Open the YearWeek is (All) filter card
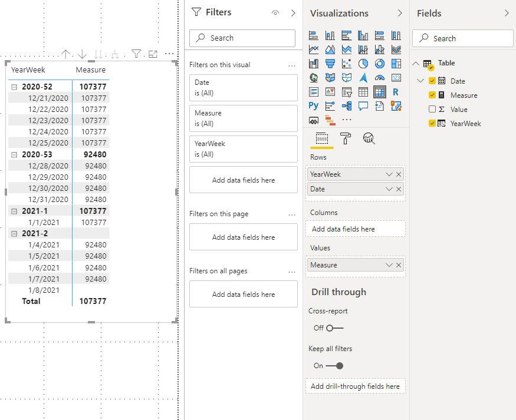The width and height of the screenshot is (516, 420). pos(244,149)
